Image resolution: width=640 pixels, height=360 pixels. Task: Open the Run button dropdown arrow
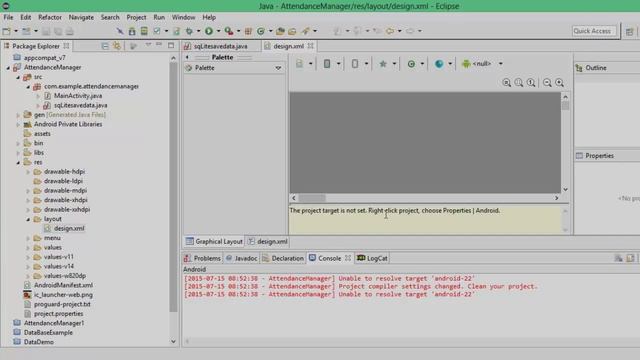pyautogui.click(x=218, y=31)
